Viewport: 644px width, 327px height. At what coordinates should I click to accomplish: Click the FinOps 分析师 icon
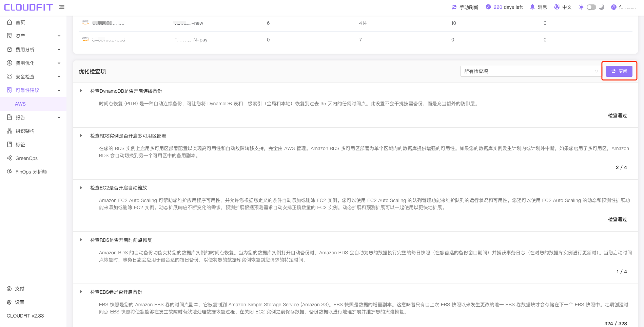[x=9, y=171]
